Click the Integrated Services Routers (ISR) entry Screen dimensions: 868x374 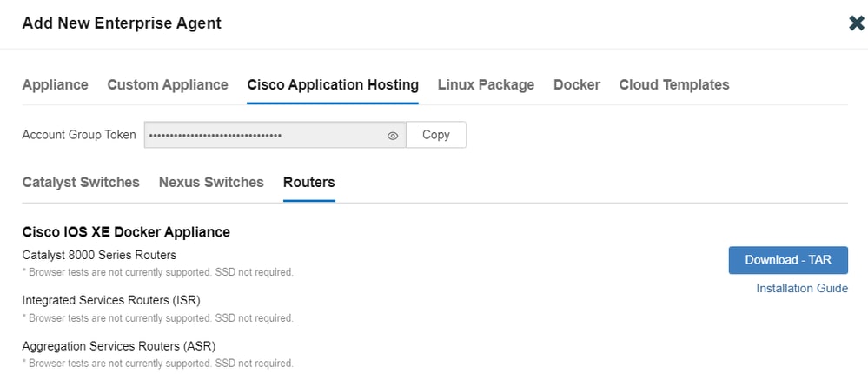(111, 300)
